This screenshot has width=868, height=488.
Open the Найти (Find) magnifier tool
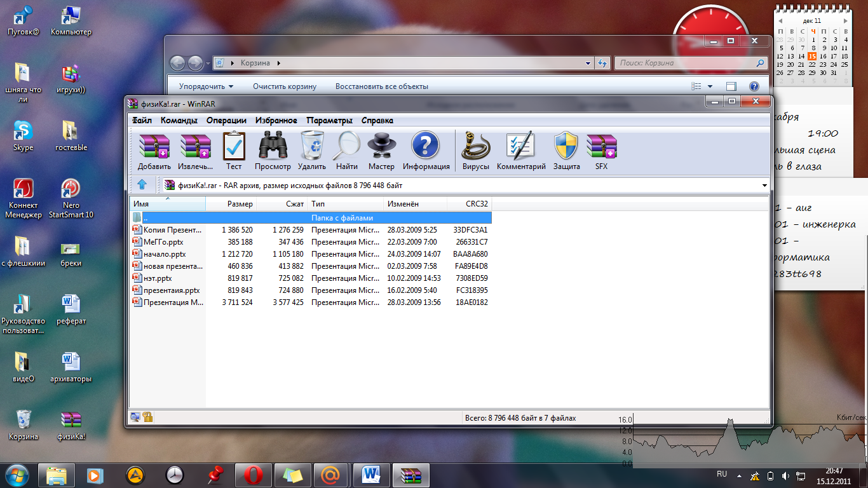pyautogui.click(x=347, y=151)
